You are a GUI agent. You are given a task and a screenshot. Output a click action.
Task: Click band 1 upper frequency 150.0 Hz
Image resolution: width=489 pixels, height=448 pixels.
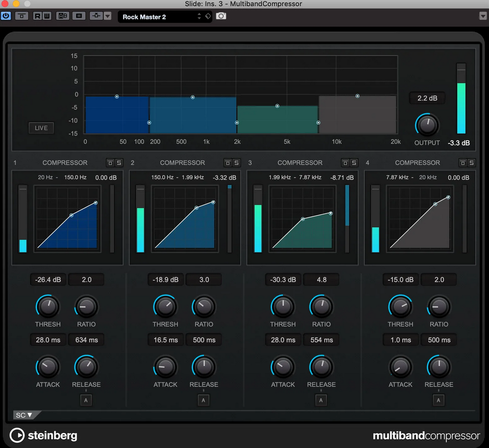pyautogui.click(x=75, y=178)
